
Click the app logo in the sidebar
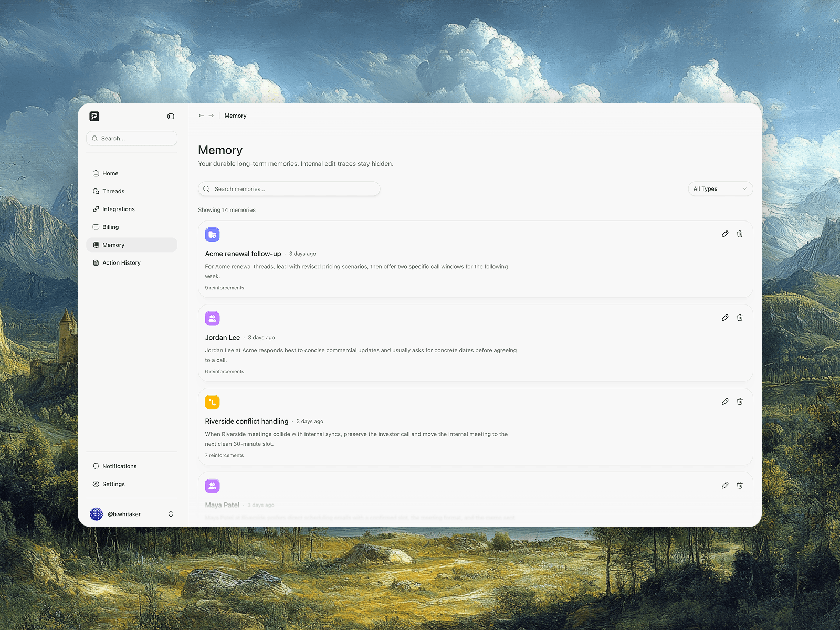[x=94, y=117]
